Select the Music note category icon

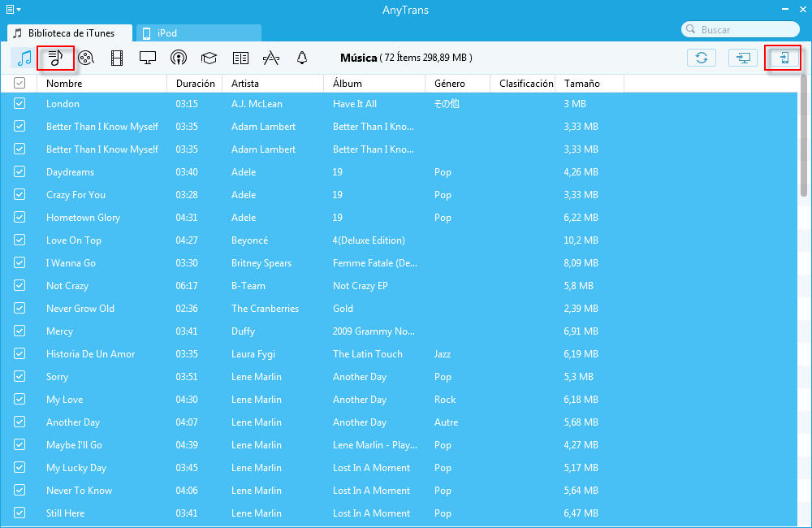[x=24, y=58]
